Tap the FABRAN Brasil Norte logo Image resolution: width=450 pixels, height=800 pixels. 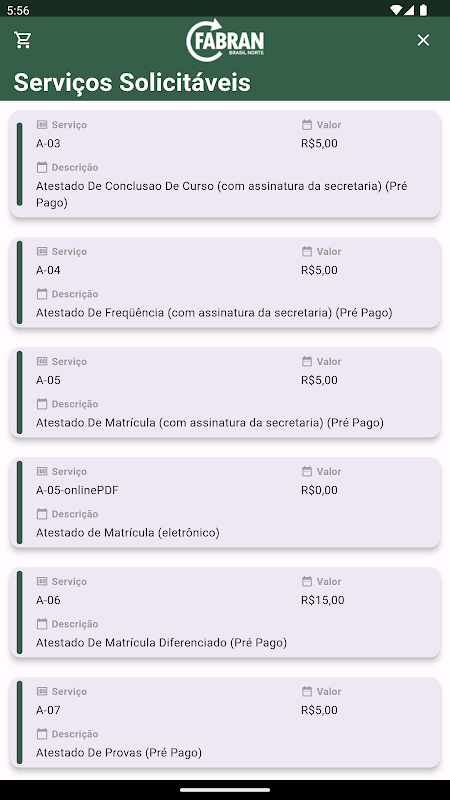point(225,40)
